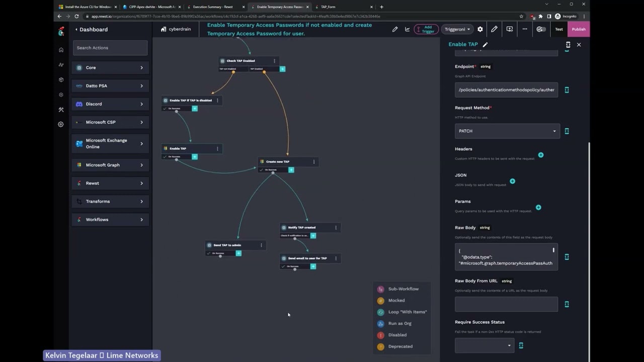Open Jinja editor for Request Method field
The image size is (644, 362).
tap(567, 131)
